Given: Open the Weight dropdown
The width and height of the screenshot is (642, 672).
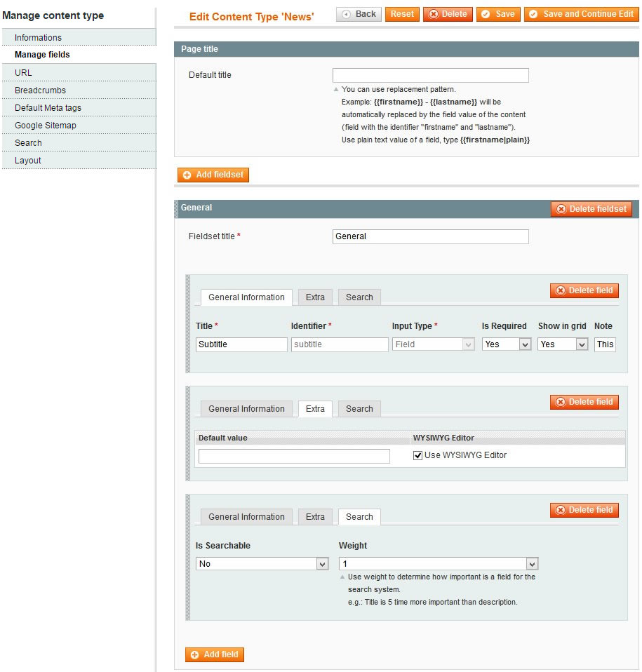Looking at the screenshot, I should pos(439,564).
